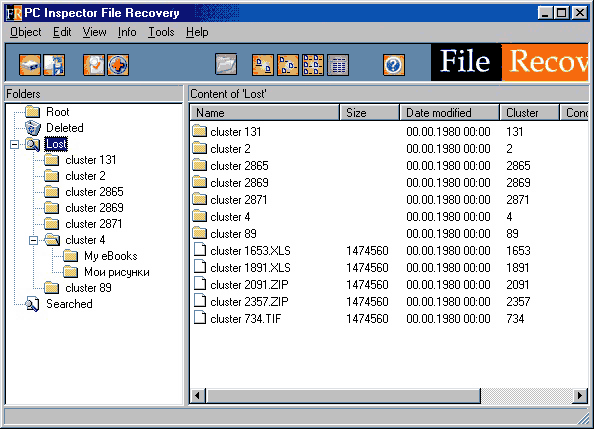Select cluster 131 row in content list
The width and height of the screenshot is (594, 429).
tap(236, 132)
